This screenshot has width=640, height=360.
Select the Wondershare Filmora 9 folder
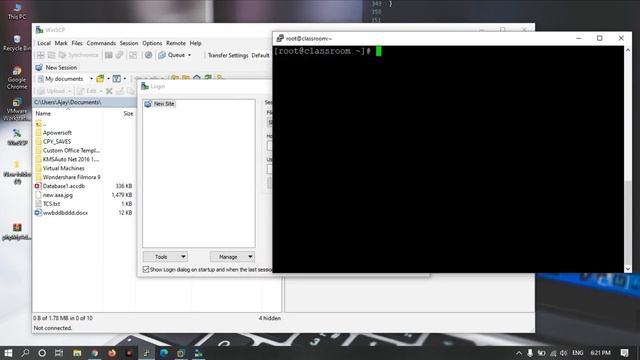point(71,177)
